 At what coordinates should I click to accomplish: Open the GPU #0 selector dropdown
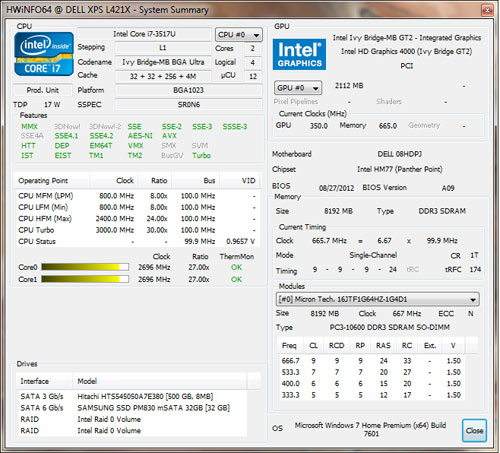coord(298,88)
